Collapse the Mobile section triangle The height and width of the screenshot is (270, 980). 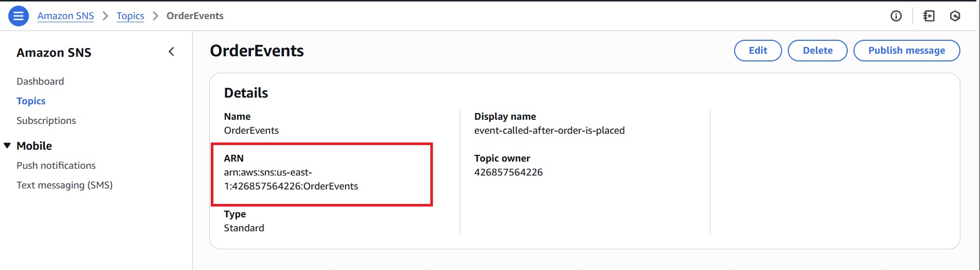7,146
